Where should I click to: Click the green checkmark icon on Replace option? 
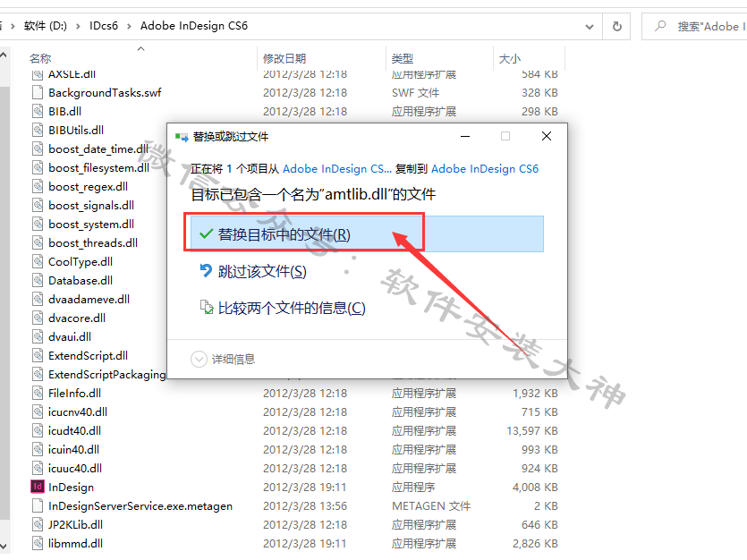(x=206, y=233)
